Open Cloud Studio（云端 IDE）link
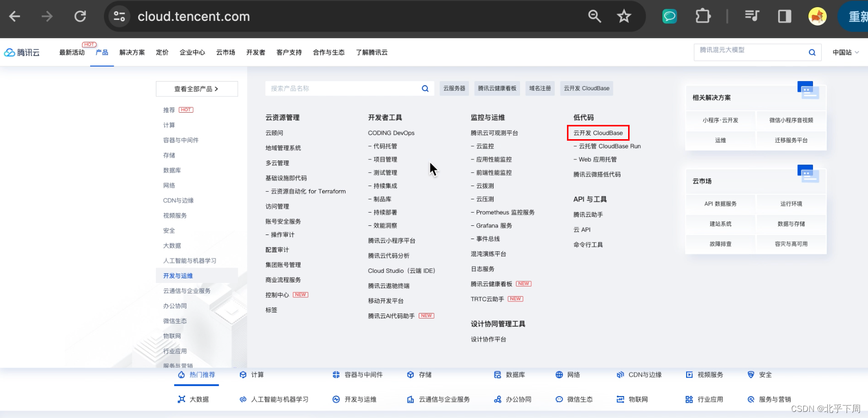The image size is (868, 418). click(401, 271)
